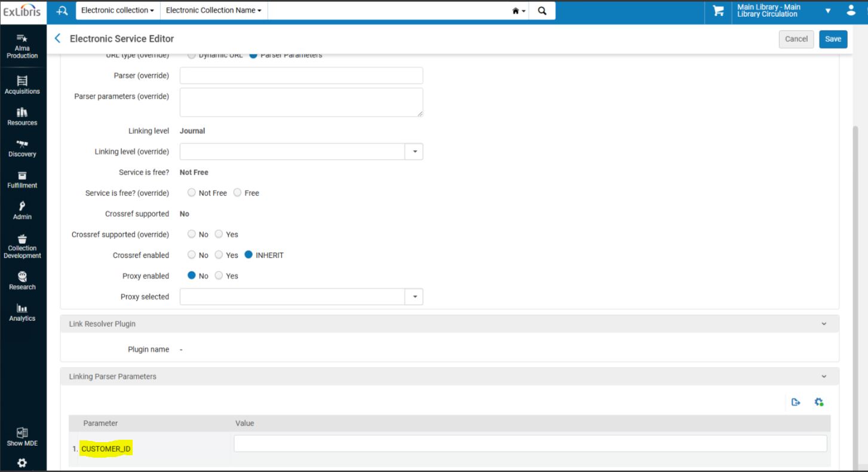This screenshot has width=868, height=472.
Task: Click the Cancel button
Action: pyautogui.click(x=796, y=39)
